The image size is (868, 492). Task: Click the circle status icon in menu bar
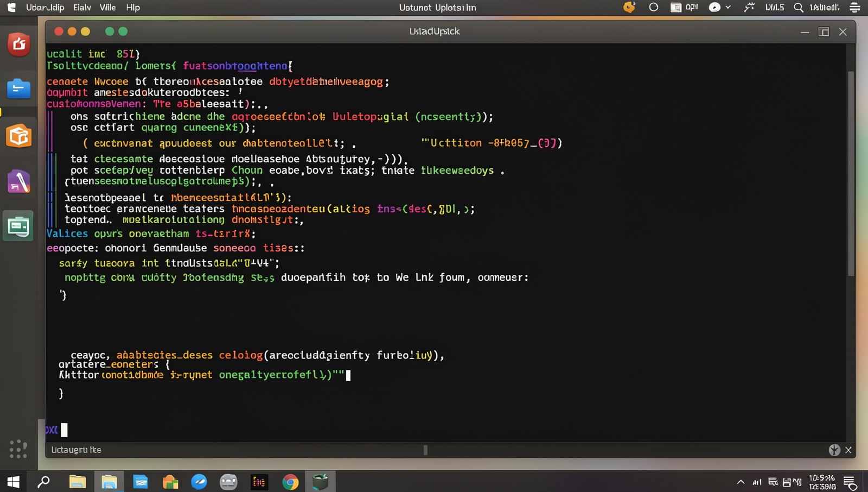point(654,7)
